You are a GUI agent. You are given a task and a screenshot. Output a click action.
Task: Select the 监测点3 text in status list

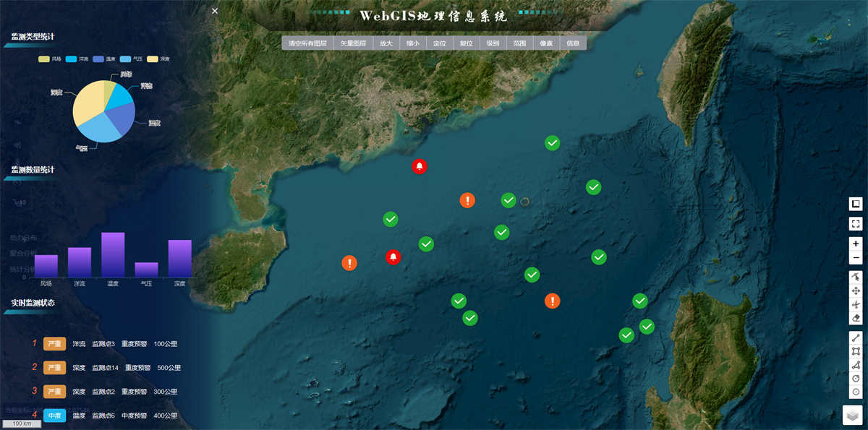coord(103,344)
